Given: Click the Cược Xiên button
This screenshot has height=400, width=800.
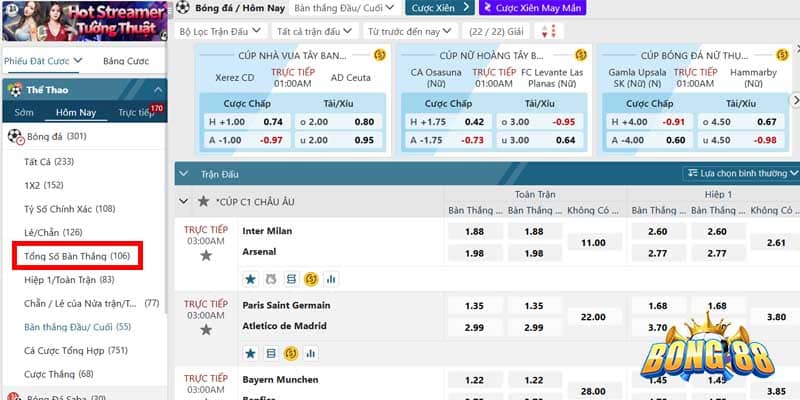Looking at the screenshot, I should 439,8.
